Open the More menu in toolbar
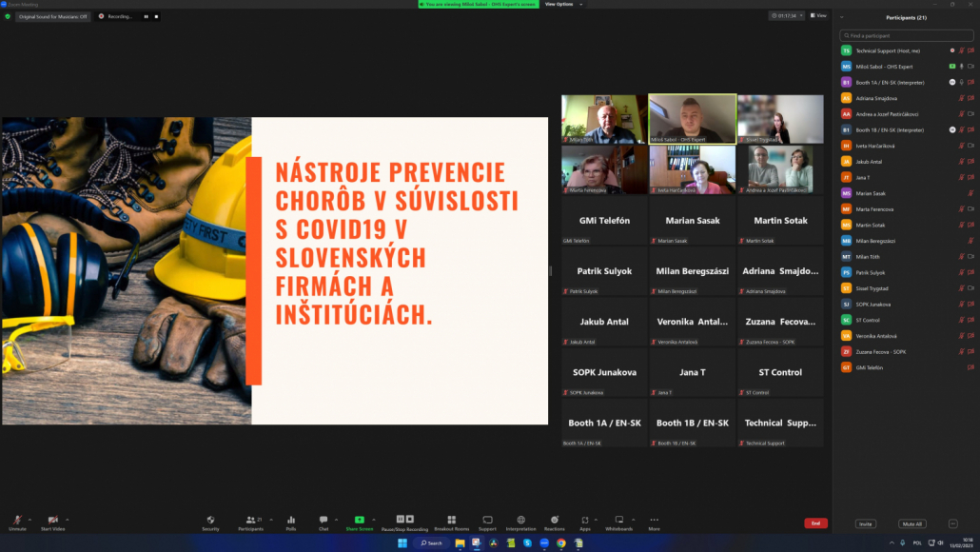Screen dimensions: 980x552 coord(654,521)
